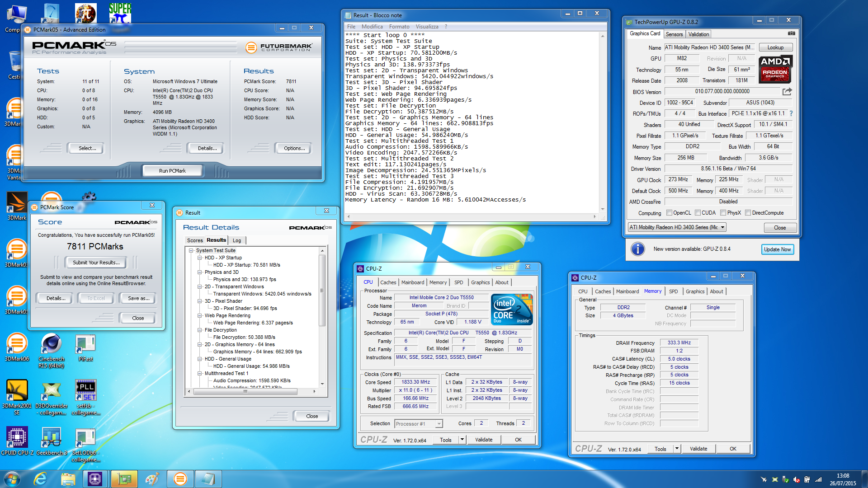
Task: Open the Windows Start menu
Action: point(12,479)
